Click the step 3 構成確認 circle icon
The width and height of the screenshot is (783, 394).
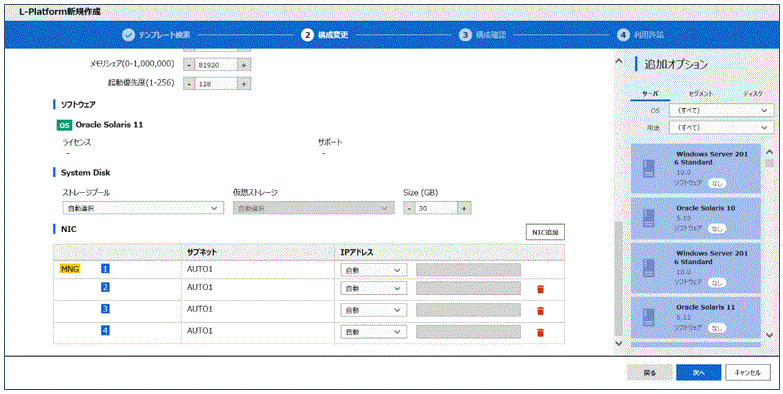pos(465,35)
